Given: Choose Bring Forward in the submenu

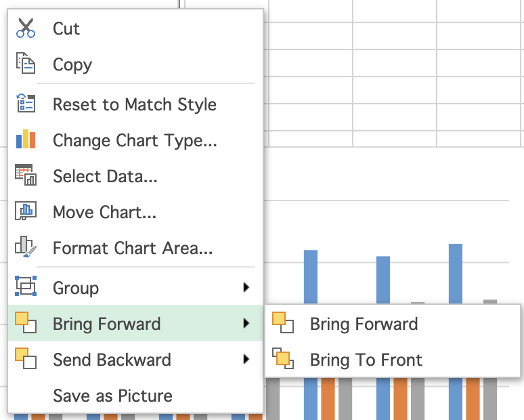Looking at the screenshot, I should click(364, 324).
